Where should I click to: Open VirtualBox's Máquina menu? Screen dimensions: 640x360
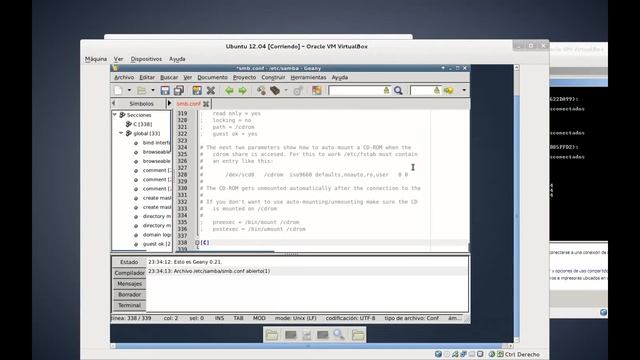click(x=96, y=59)
